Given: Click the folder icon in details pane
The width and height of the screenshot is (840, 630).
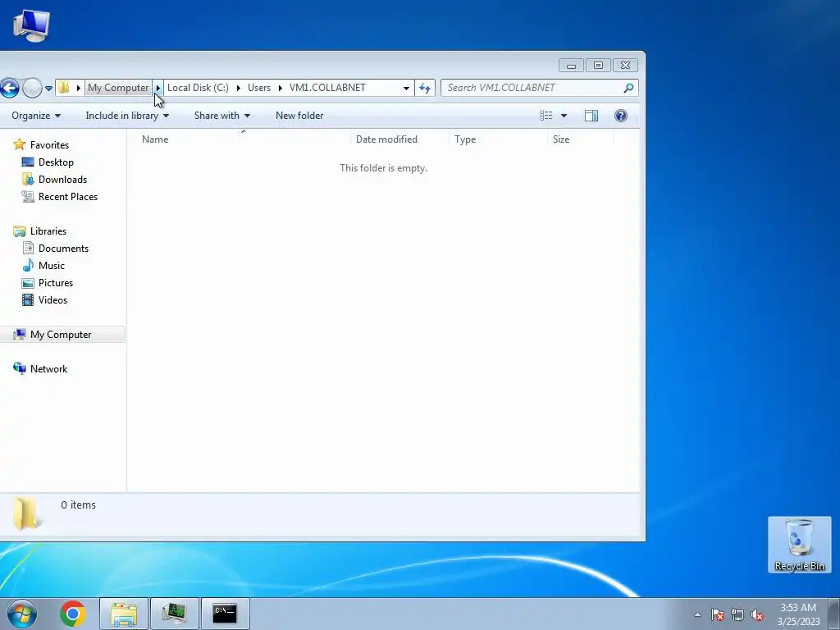Looking at the screenshot, I should coord(26,514).
